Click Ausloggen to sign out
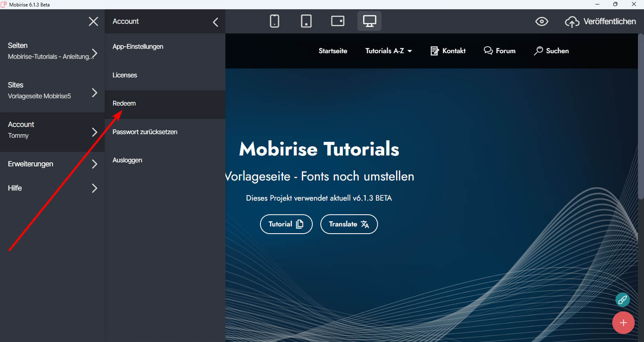This screenshot has height=342, width=644. (128, 160)
